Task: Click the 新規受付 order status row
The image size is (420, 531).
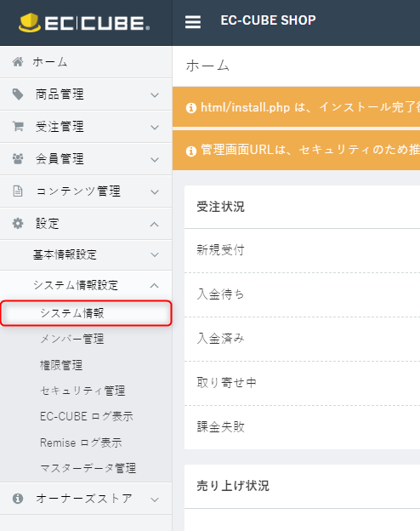Action: [x=302, y=250]
